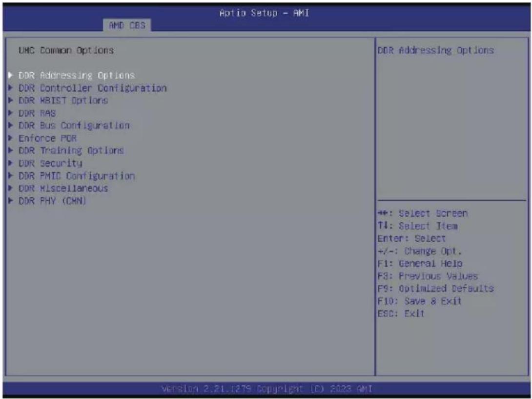Click arrow beside DDR Controller Configuration

11,88
